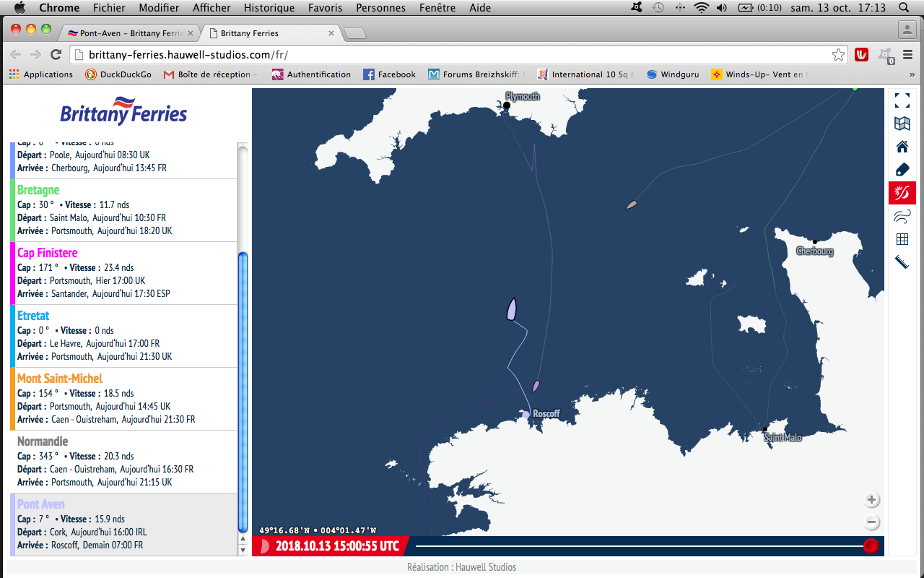
Task: Open Boîte de réception bookmark
Action: pyautogui.click(x=211, y=74)
